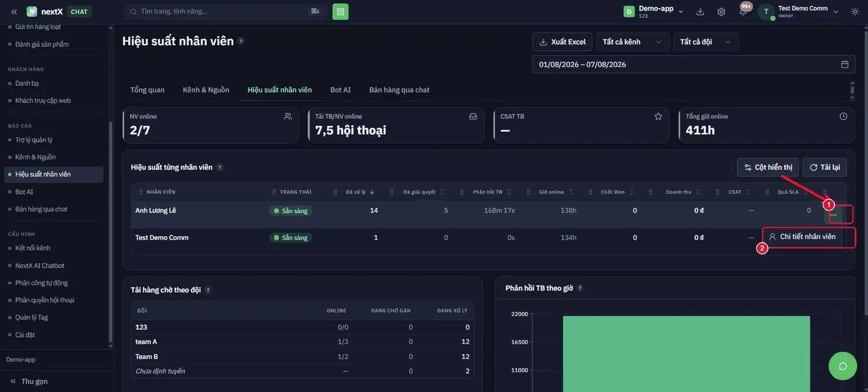Open the Cột hiển thị column settings
Viewport: 868px width, 392px height.
coord(768,167)
